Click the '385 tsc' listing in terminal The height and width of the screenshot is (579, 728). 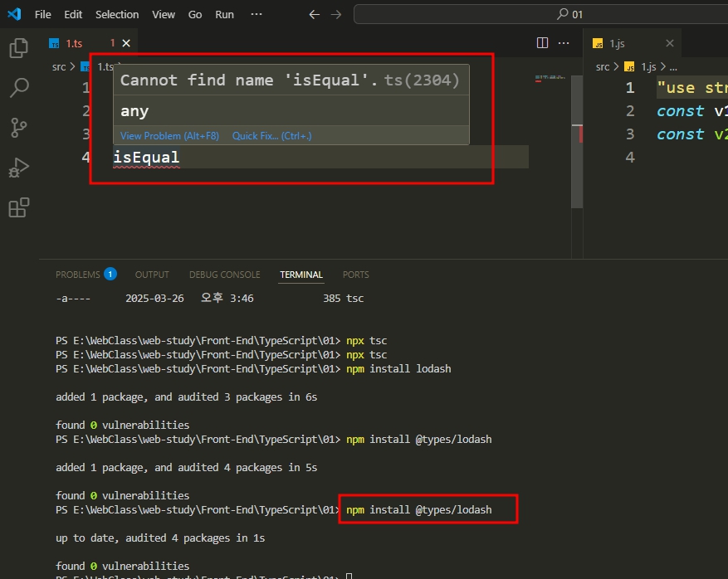tap(343, 299)
